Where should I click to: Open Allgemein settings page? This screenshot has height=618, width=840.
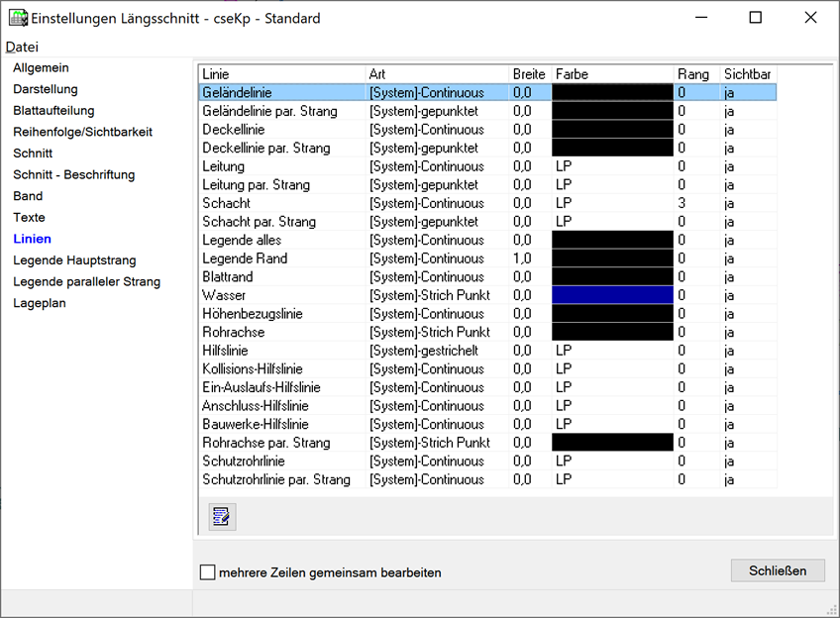pyautogui.click(x=41, y=68)
